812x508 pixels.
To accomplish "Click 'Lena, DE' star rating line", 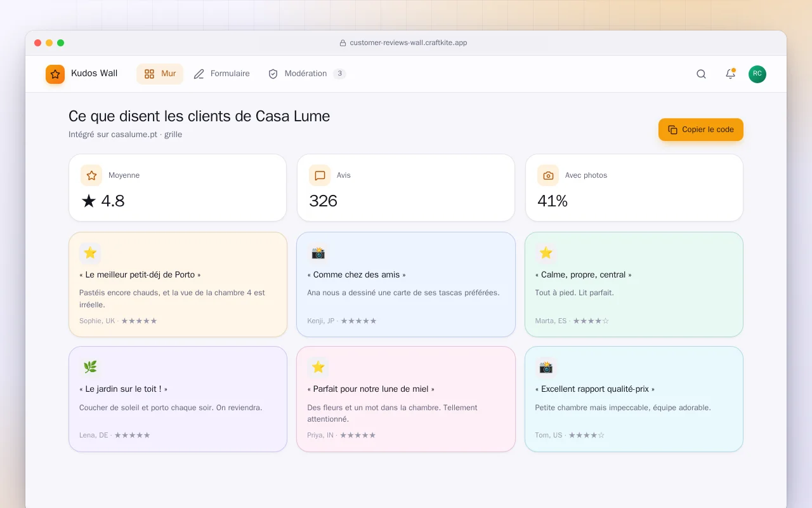I will point(115,436).
